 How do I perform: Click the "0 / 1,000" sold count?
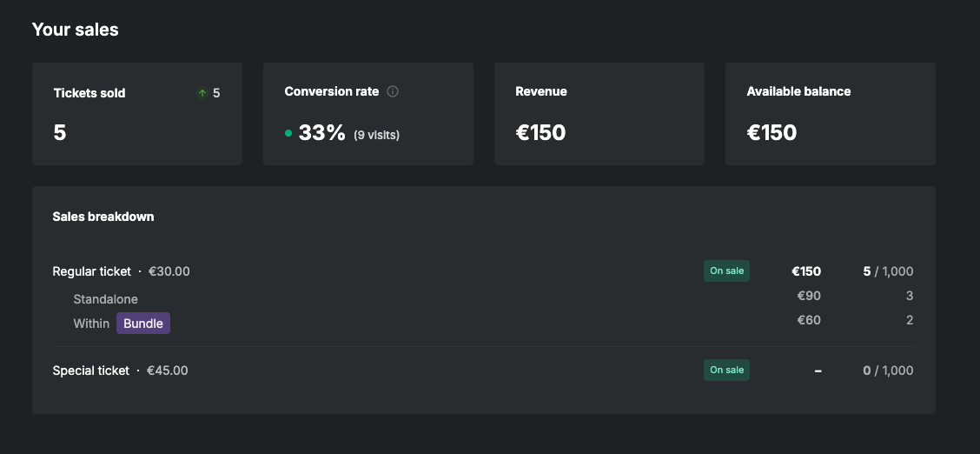point(888,371)
